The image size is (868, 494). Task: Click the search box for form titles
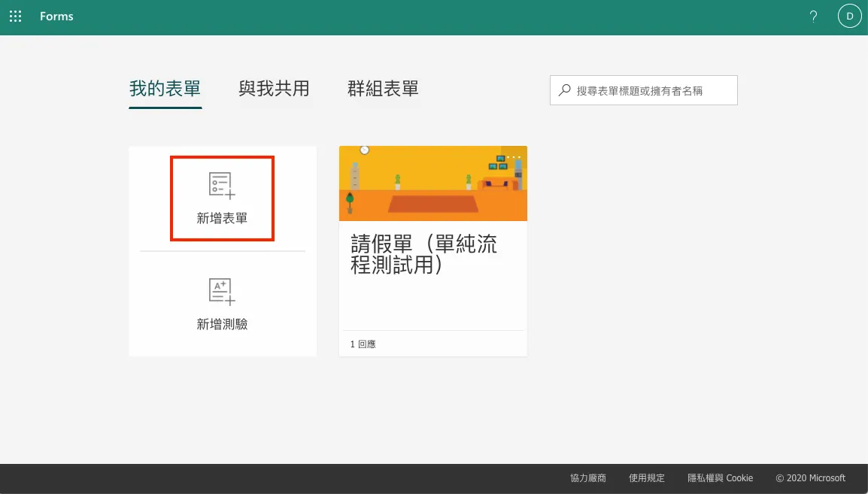(643, 90)
